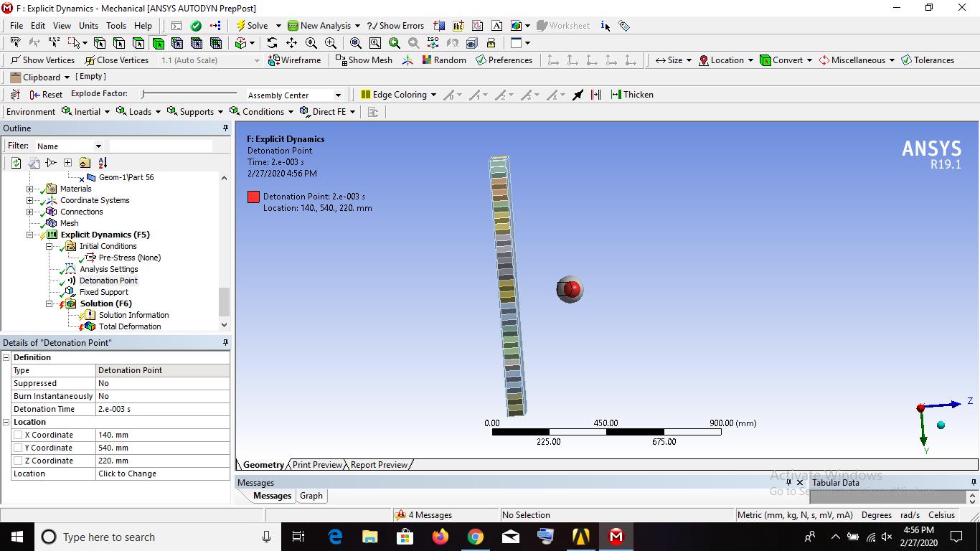The width and height of the screenshot is (980, 551).
Task: Select the Rotate view tool
Action: pos(272,43)
